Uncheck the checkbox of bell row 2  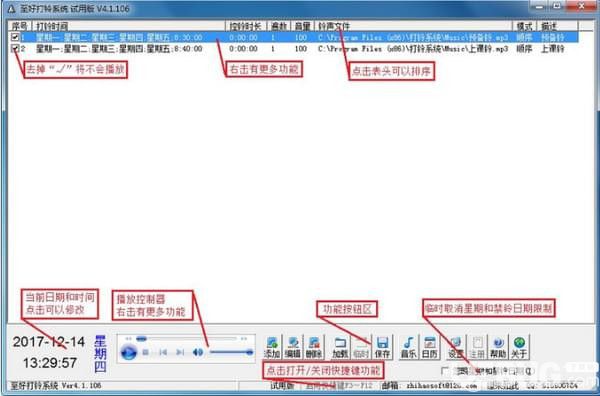click(15, 49)
